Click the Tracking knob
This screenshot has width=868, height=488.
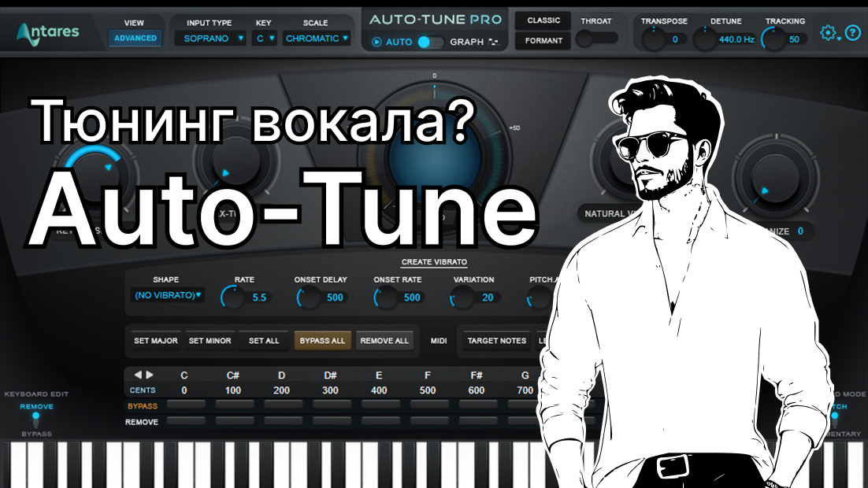coord(773,39)
